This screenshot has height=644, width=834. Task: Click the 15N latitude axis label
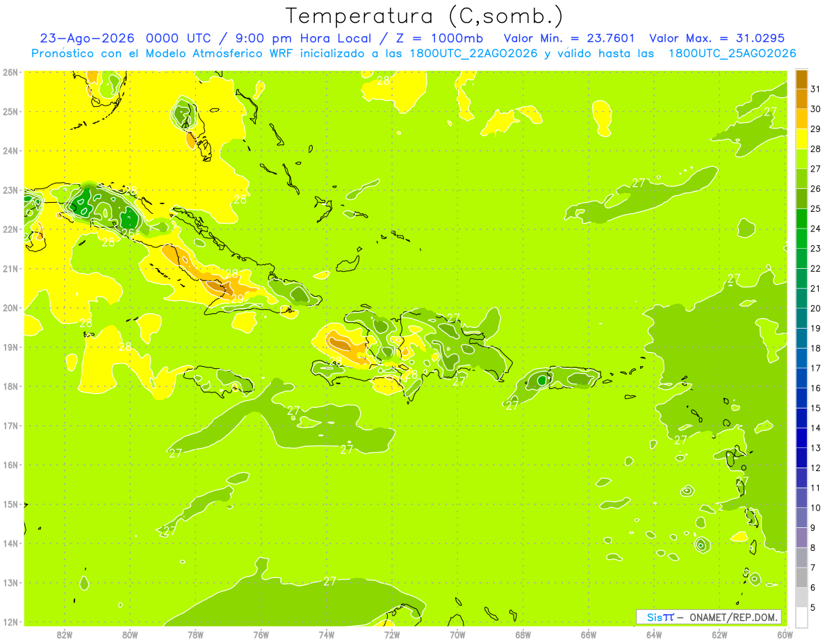(x=10, y=504)
